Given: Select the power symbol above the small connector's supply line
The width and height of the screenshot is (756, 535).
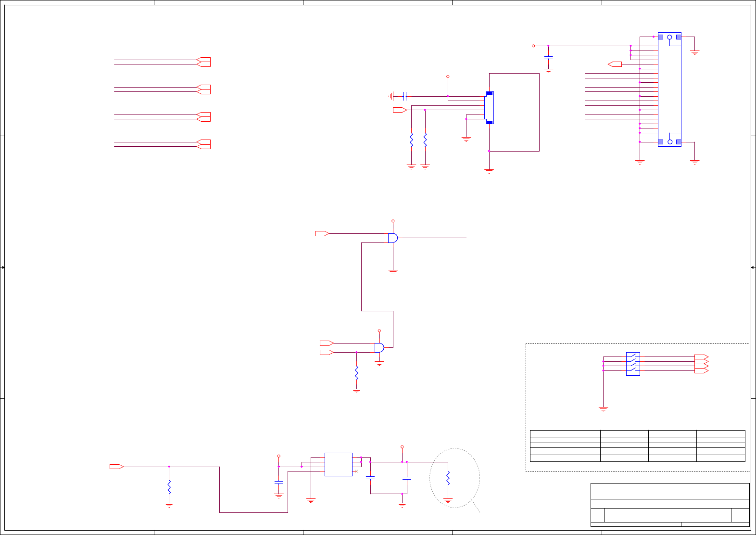Looking at the screenshot, I should (x=448, y=76).
